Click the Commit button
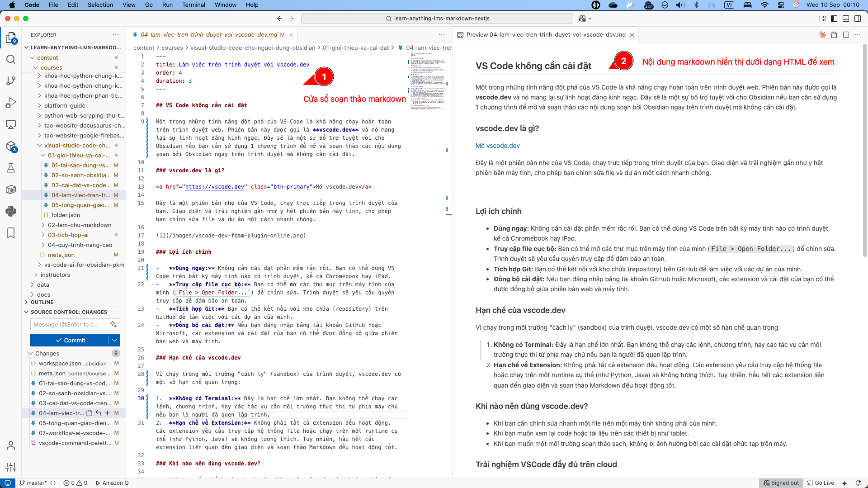 click(70, 340)
